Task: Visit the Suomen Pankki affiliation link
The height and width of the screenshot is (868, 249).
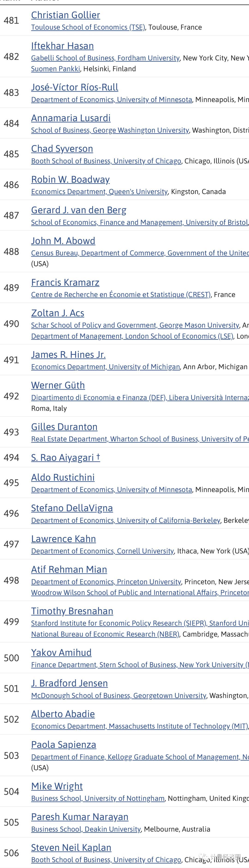Action: click(56, 69)
